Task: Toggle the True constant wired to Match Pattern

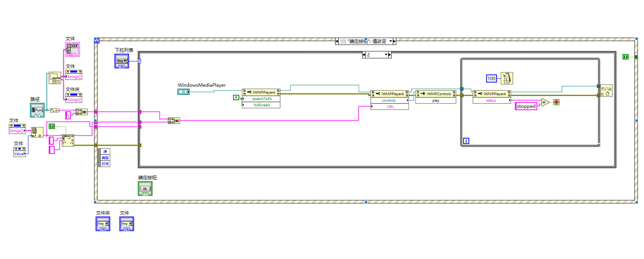Action: point(52,126)
